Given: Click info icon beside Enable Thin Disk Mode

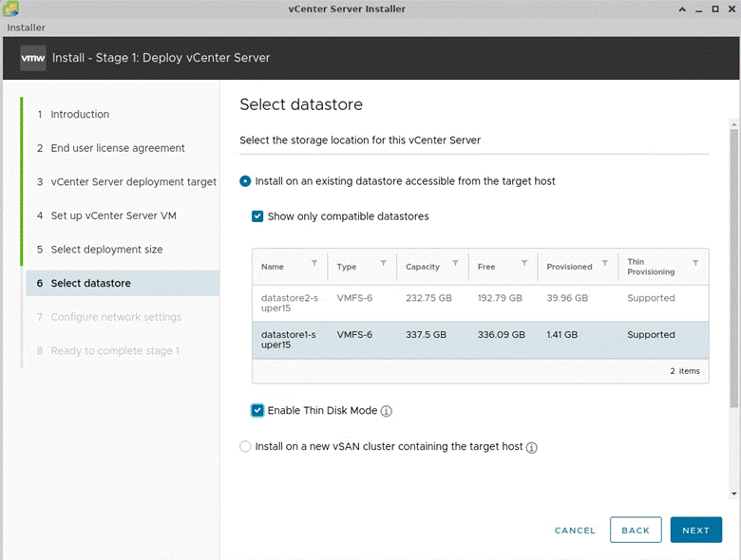Looking at the screenshot, I should 386,411.
